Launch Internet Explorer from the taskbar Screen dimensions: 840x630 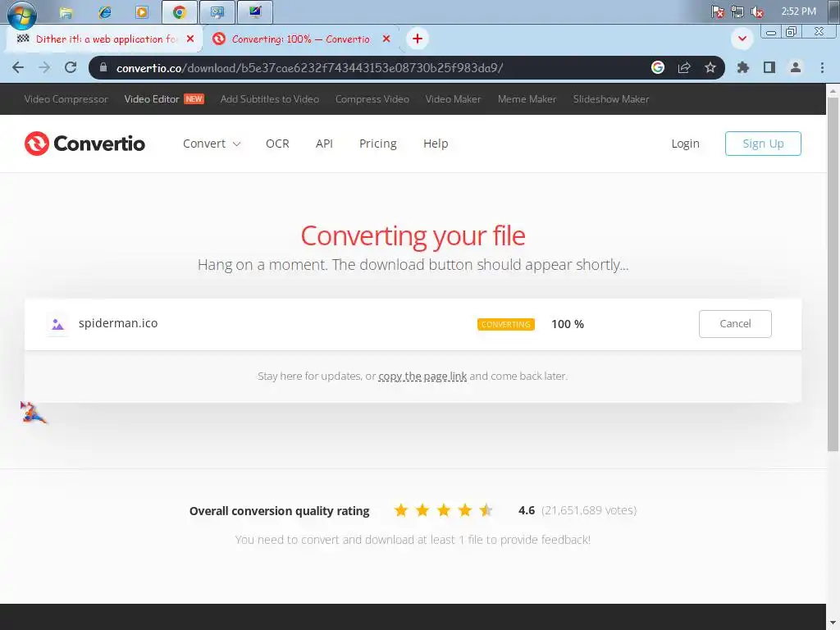tap(104, 12)
